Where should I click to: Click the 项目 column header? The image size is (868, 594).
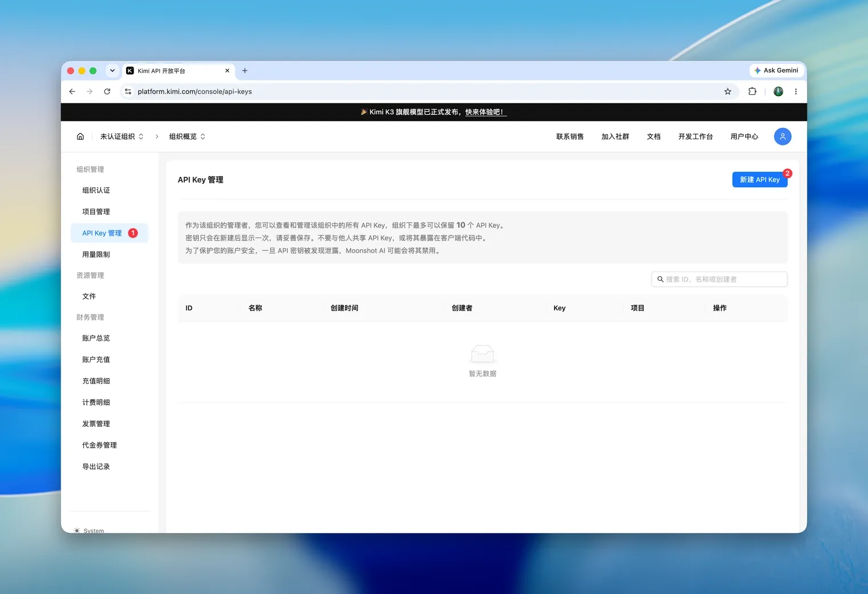click(637, 308)
